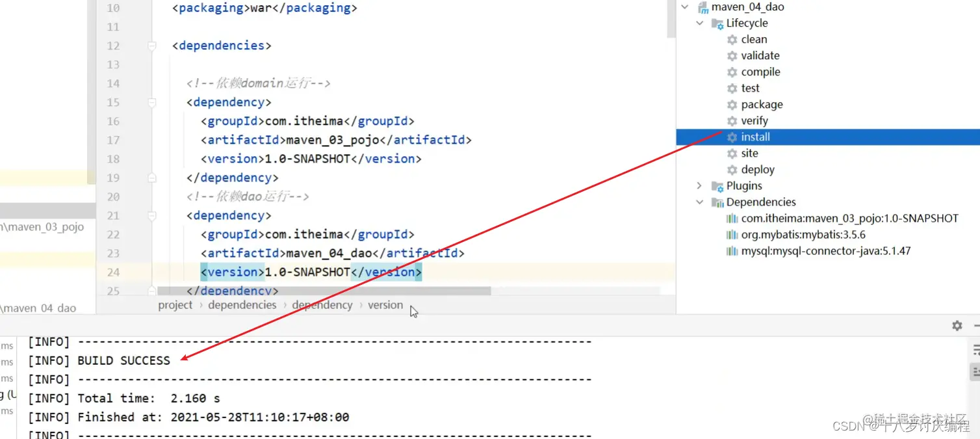Click the editor horizontal scrollbar
The height and width of the screenshot is (439, 980).
(x=324, y=291)
